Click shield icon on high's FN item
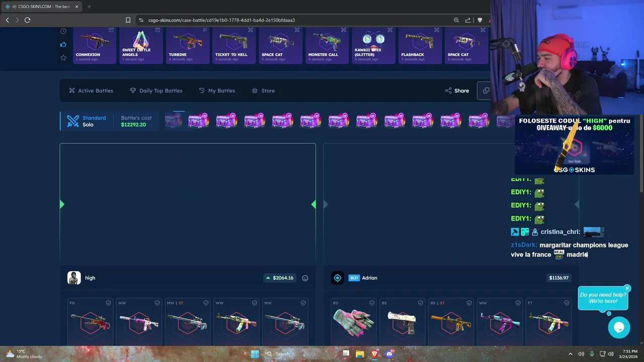Viewport: 644px width, 362px height. pos(108,303)
